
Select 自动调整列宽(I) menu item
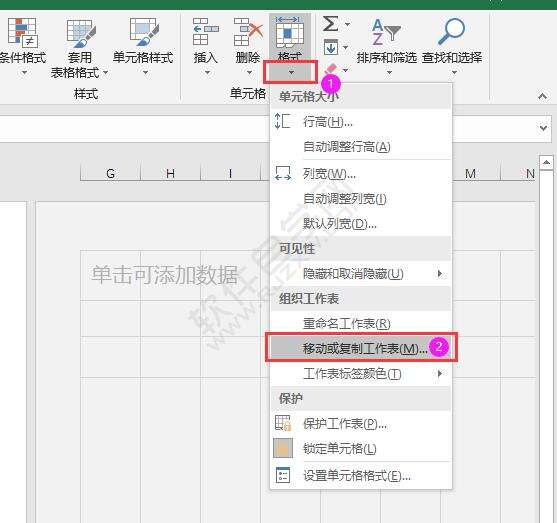pyautogui.click(x=361, y=199)
